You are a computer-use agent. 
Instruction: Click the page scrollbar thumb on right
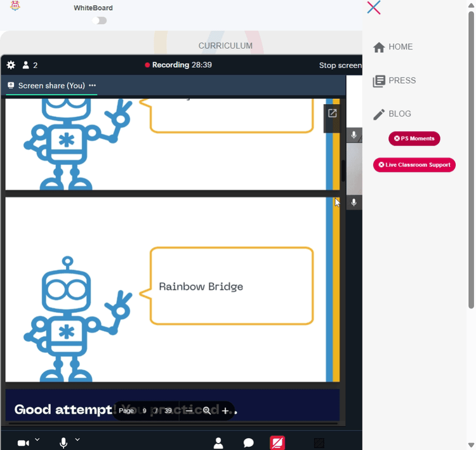tap(471, 159)
